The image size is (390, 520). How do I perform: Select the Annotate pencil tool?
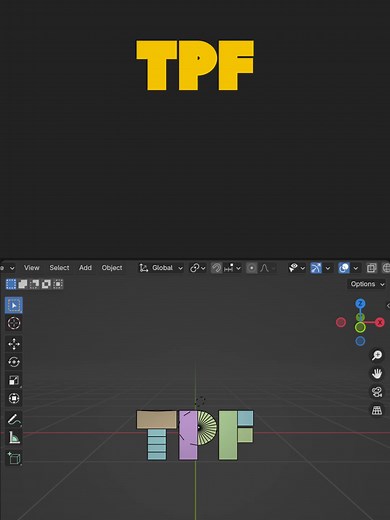[x=14, y=419]
